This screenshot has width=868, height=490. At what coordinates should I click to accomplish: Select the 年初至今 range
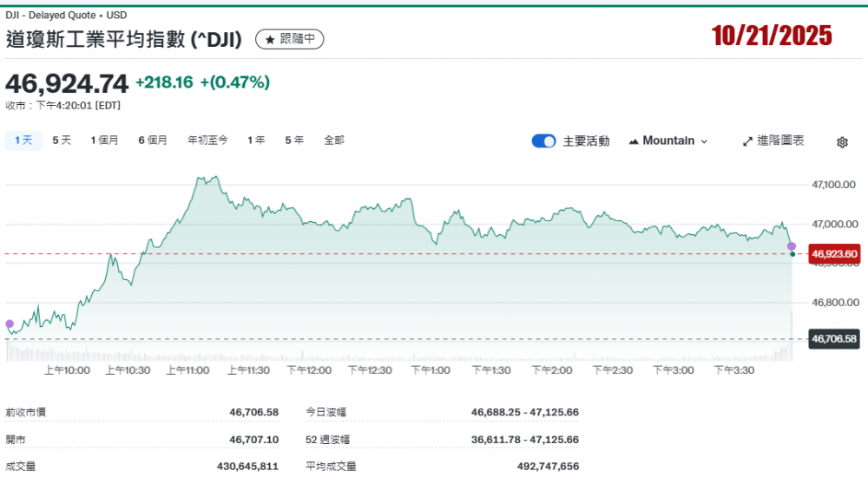(x=207, y=140)
